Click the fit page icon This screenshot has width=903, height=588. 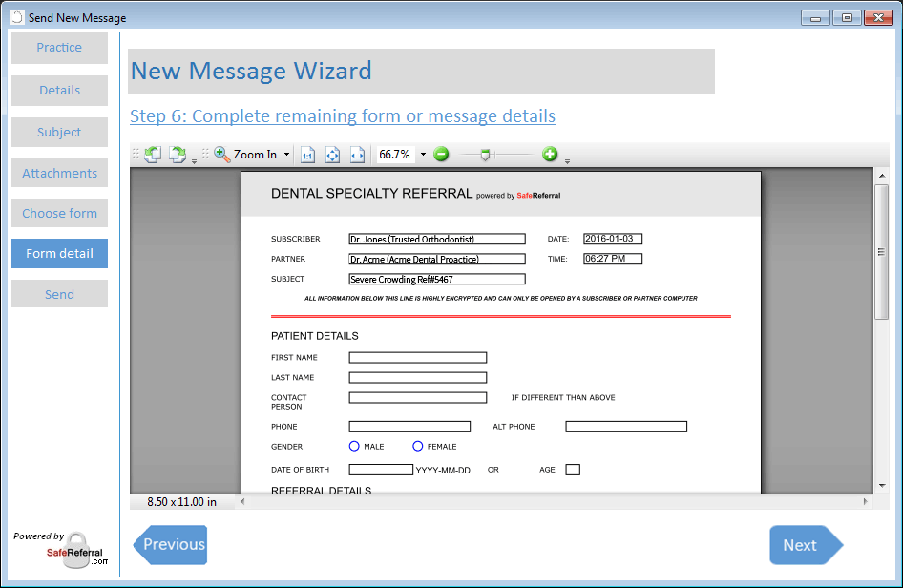pyautogui.click(x=332, y=155)
